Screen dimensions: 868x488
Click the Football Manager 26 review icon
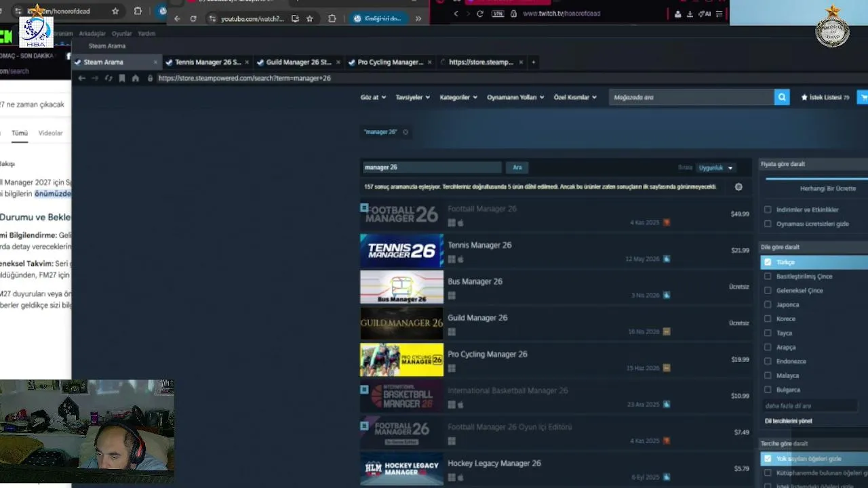coord(667,222)
